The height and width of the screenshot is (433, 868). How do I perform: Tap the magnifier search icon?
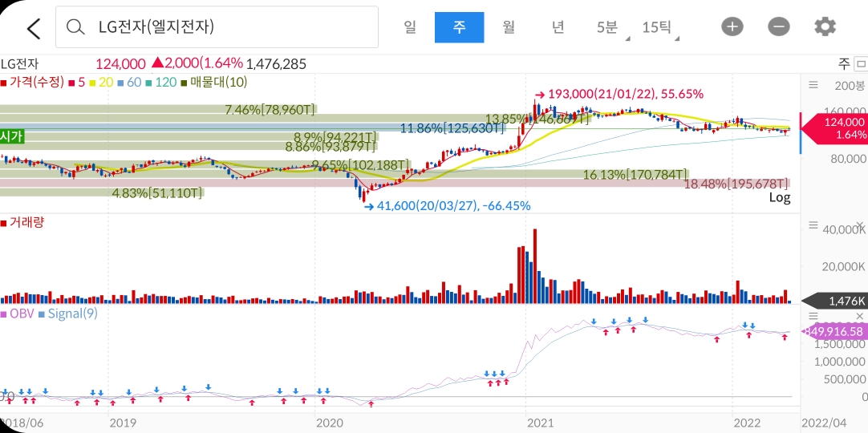[75, 27]
